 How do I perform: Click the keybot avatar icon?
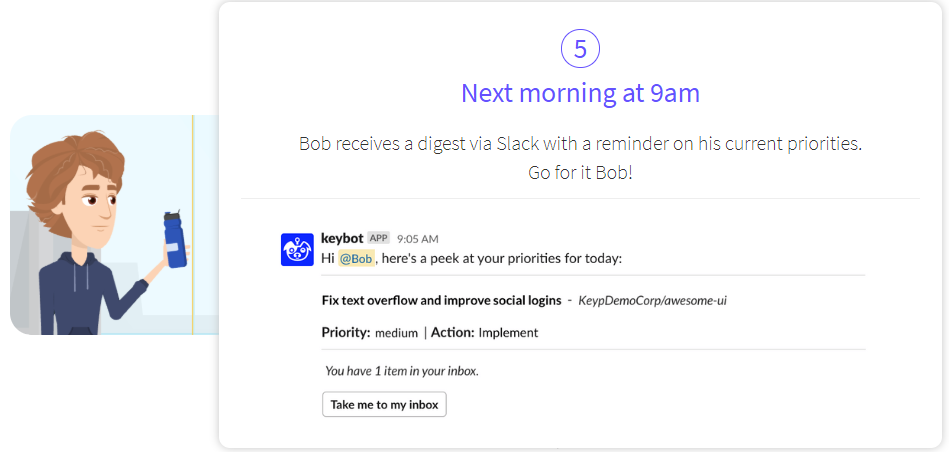coord(297,249)
